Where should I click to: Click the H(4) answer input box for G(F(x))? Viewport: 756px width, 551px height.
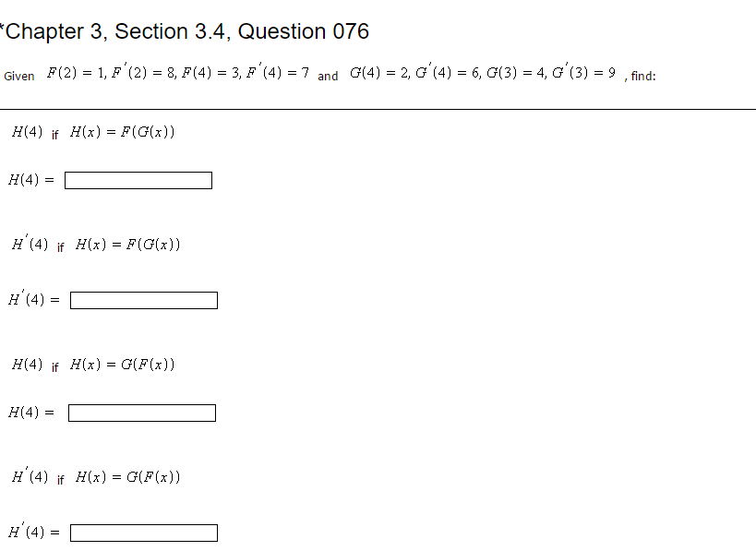140,413
